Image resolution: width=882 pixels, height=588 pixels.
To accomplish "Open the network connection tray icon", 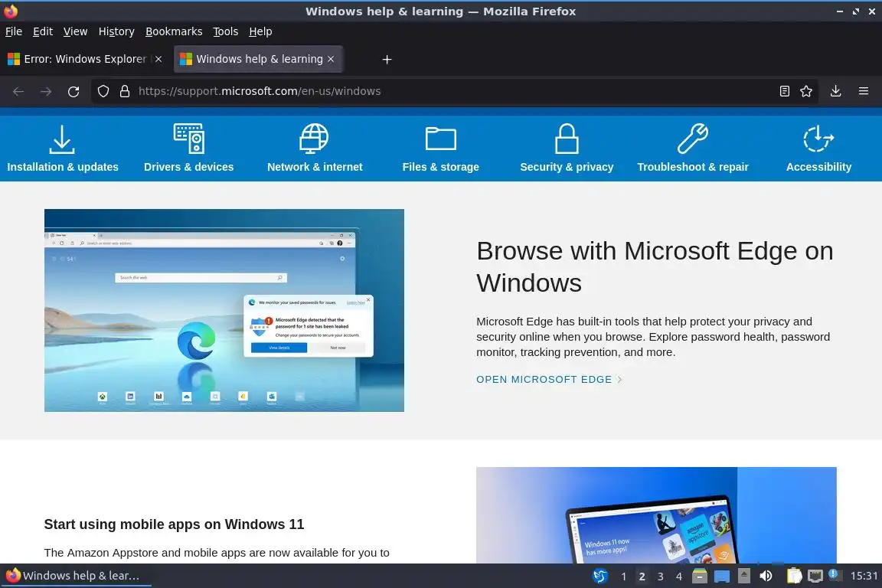I will [815, 576].
